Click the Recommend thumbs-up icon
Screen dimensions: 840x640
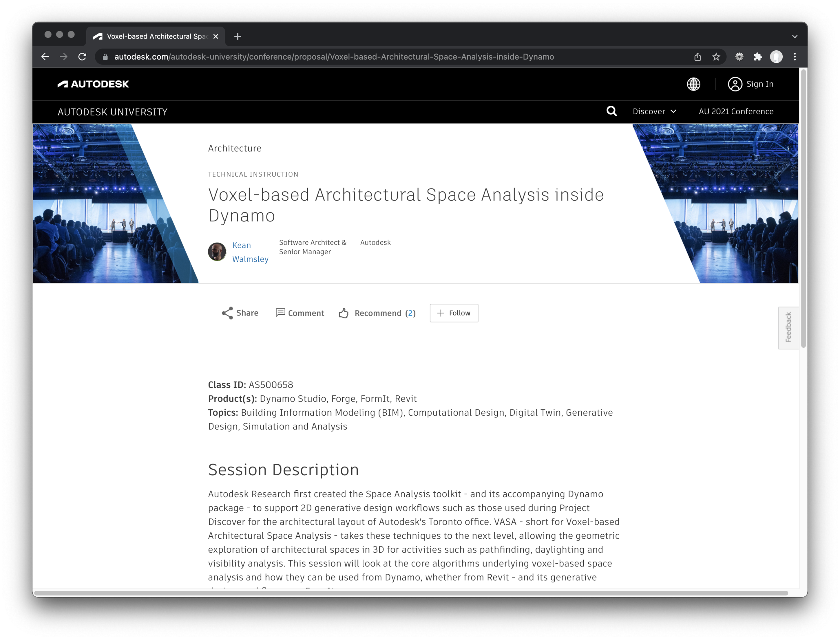click(344, 313)
